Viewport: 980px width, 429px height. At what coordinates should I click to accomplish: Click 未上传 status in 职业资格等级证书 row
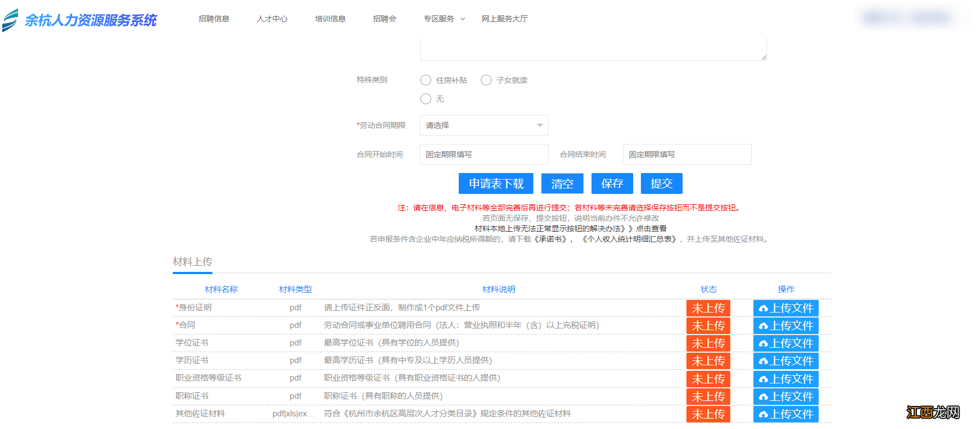point(708,379)
